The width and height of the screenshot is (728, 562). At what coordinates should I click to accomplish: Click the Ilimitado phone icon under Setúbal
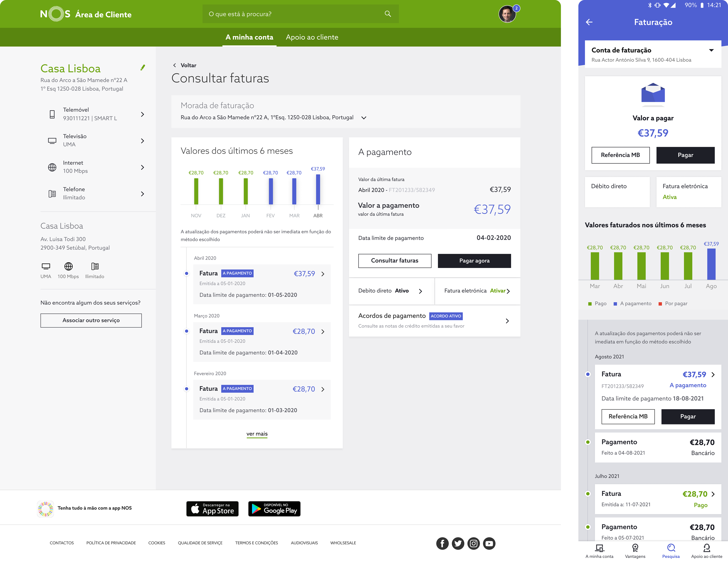click(x=95, y=266)
